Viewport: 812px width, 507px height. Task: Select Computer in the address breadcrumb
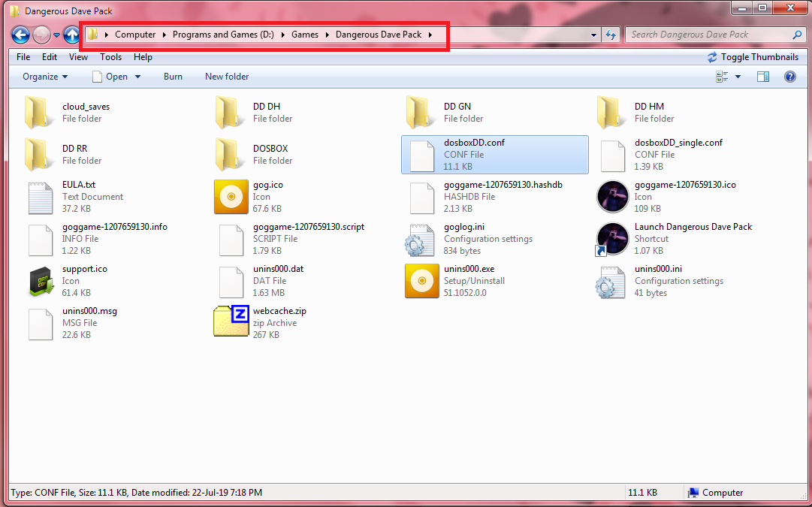click(135, 35)
